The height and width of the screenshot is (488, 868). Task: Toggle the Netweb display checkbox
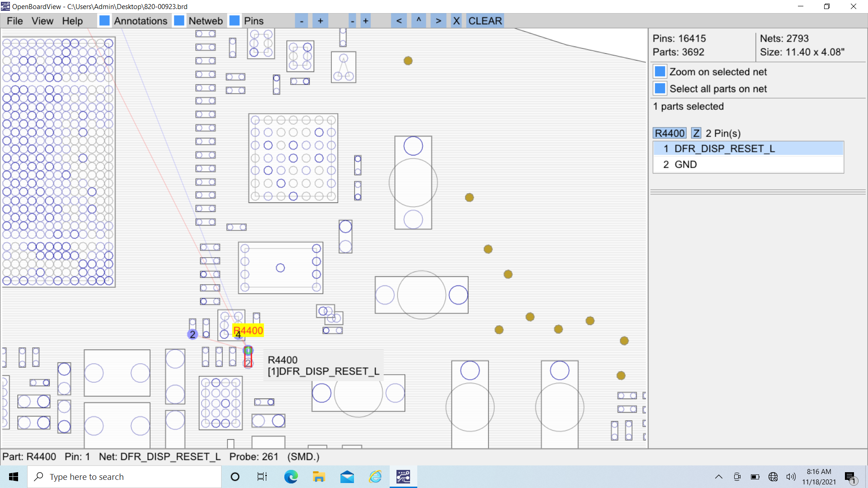click(x=179, y=20)
